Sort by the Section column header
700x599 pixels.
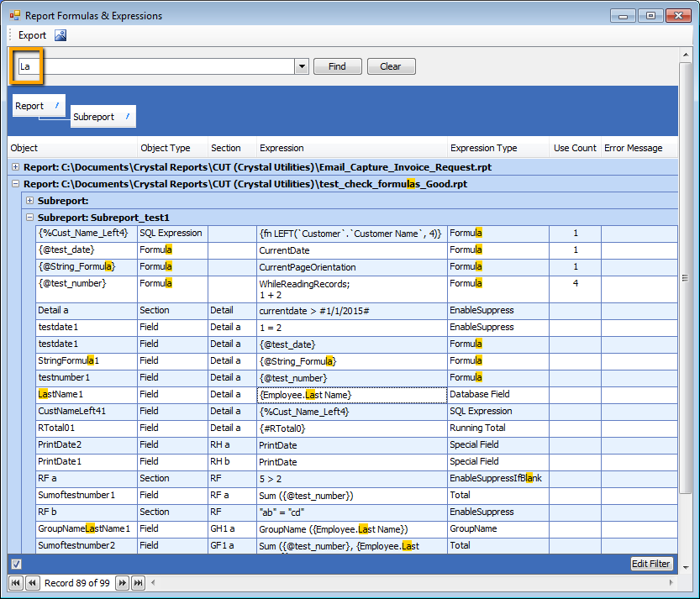(x=232, y=148)
